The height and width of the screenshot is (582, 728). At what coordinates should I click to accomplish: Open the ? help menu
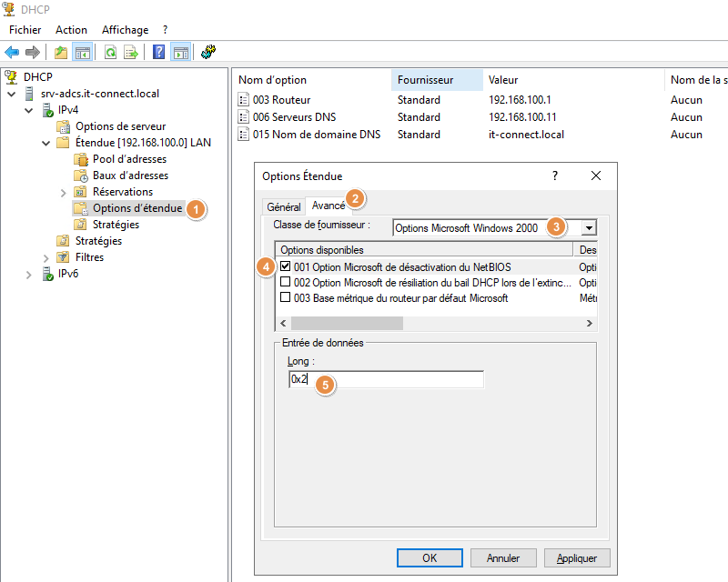165,30
